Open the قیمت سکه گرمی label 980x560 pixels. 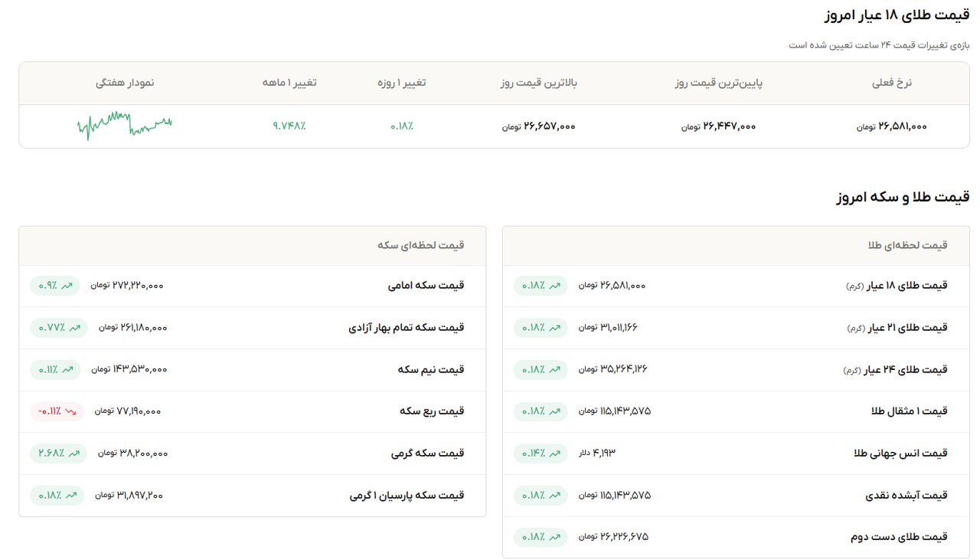(x=427, y=453)
